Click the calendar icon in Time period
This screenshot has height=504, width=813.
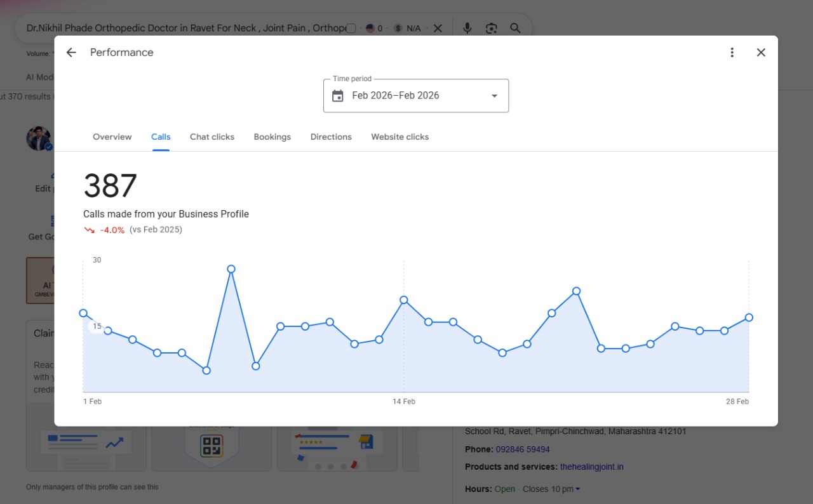pos(338,96)
